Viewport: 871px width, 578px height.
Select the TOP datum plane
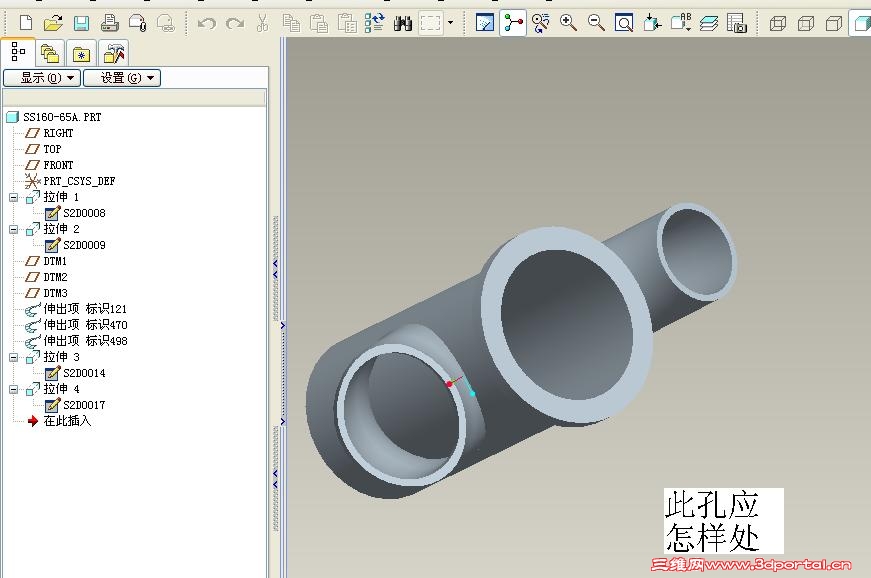click(43, 149)
